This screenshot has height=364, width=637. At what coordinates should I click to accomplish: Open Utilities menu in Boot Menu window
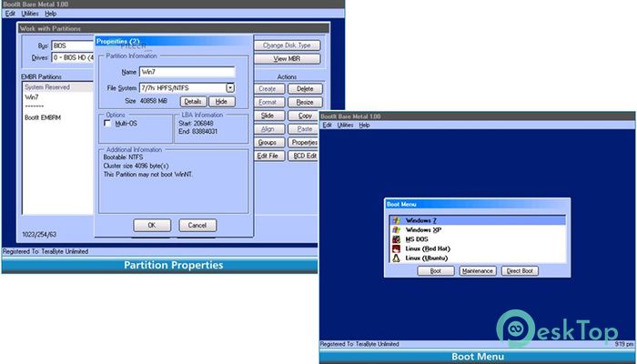(x=345, y=126)
